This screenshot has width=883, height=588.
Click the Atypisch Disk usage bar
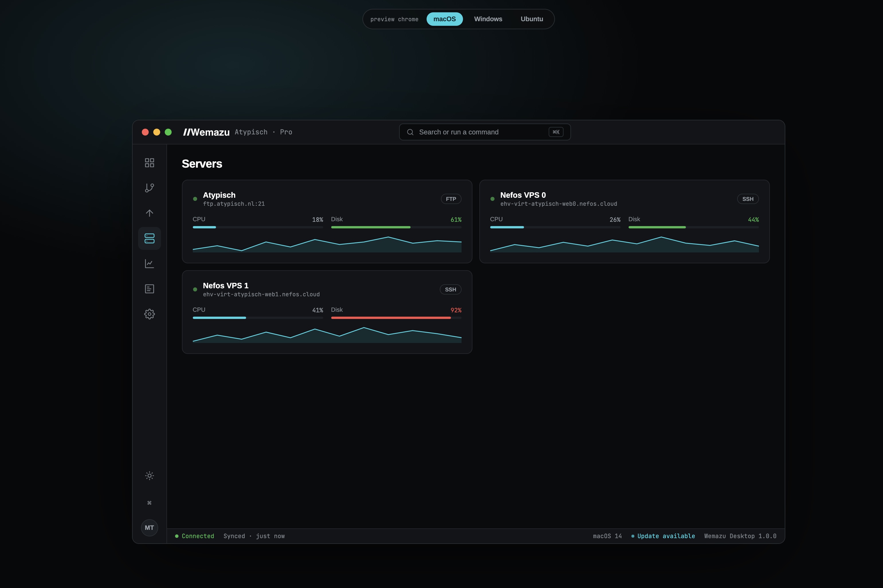pyautogui.click(x=396, y=227)
